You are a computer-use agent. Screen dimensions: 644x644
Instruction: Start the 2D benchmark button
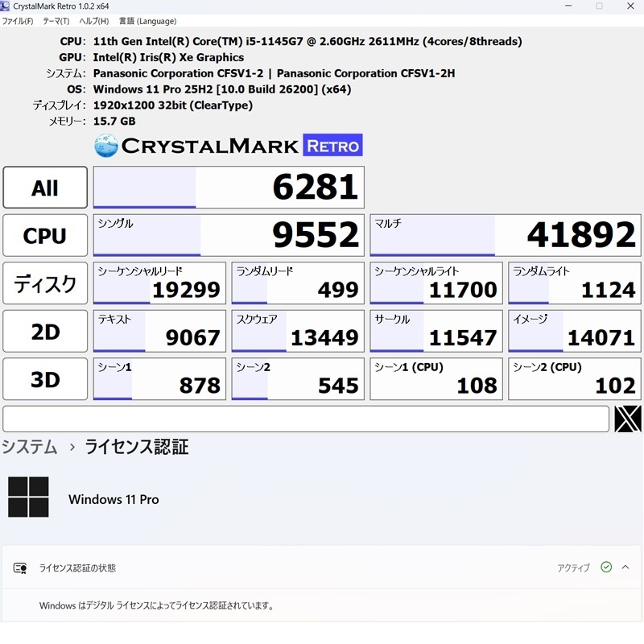click(45, 331)
